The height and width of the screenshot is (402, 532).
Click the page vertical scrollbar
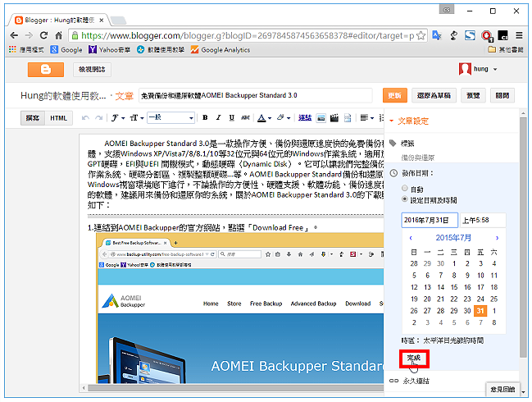click(524, 238)
